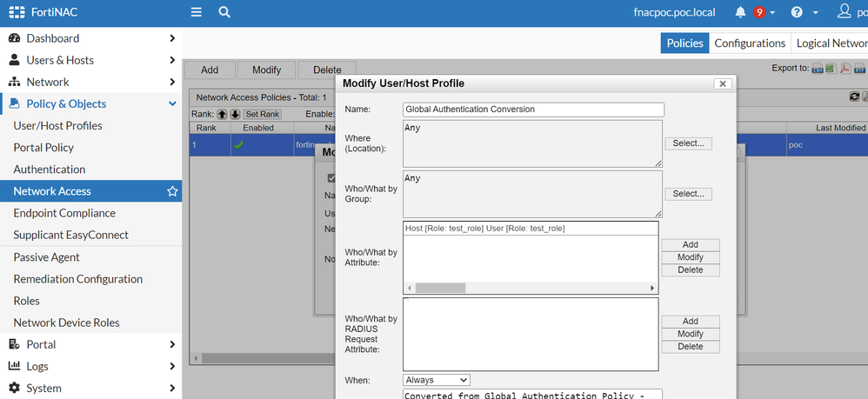The image size is (868, 399).
Task: Click the Logs chart icon
Action: coord(15,366)
